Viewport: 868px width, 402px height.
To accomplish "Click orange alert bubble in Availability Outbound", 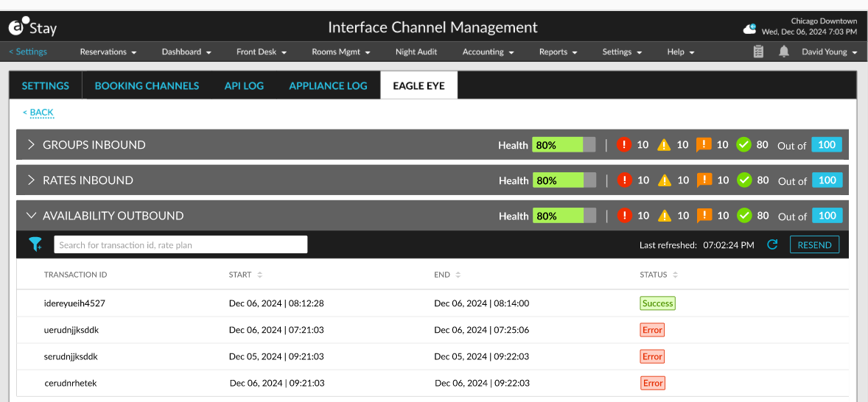I will pyautogui.click(x=704, y=216).
